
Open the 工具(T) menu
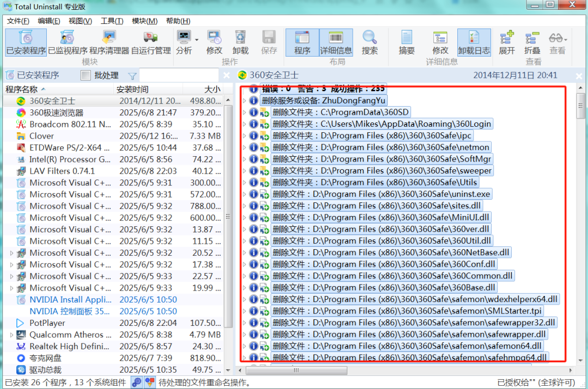112,21
